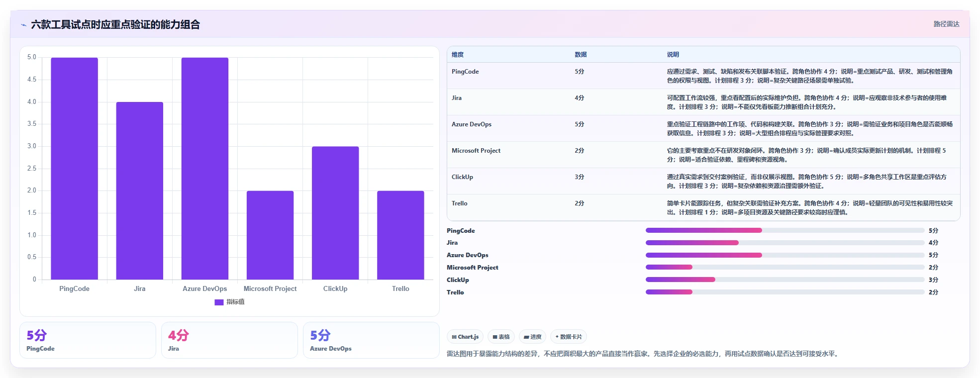Click the 5.0 y-axis tick label
The width and height of the screenshot is (980, 378).
tap(32, 57)
